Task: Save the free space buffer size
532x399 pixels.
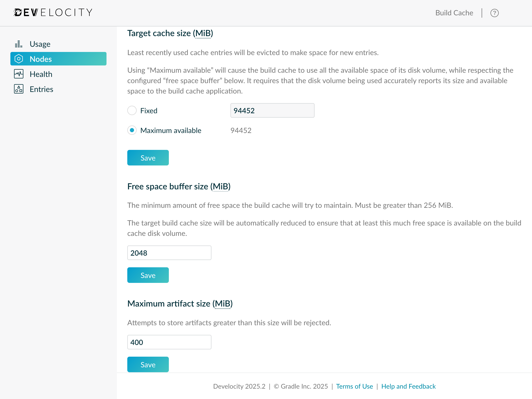Action: click(x=148, y=275)
